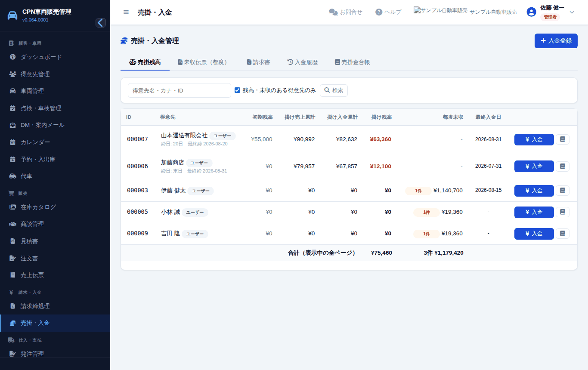
Task: Open 代車 in the sidebar
Action: pyautogui.click(x=55, y=176)
